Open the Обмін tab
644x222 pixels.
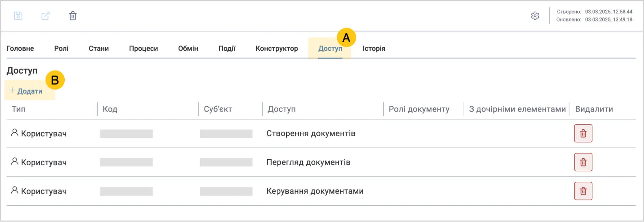point(188,49)
